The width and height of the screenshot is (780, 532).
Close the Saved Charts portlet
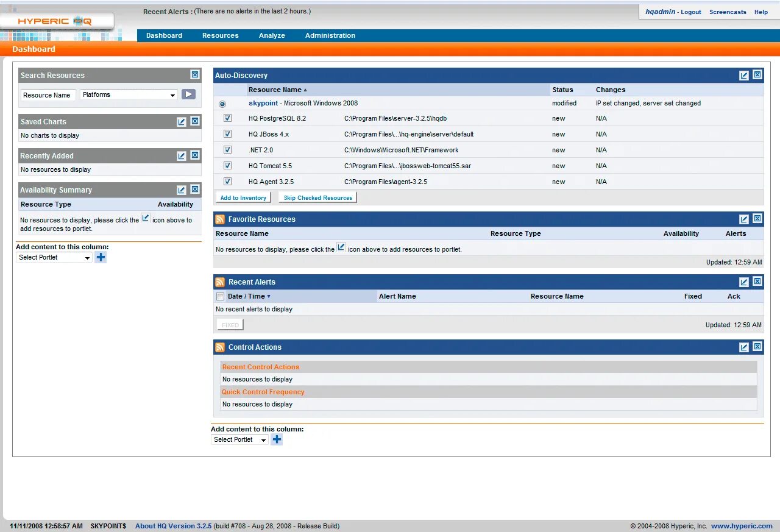click(195, 121)
